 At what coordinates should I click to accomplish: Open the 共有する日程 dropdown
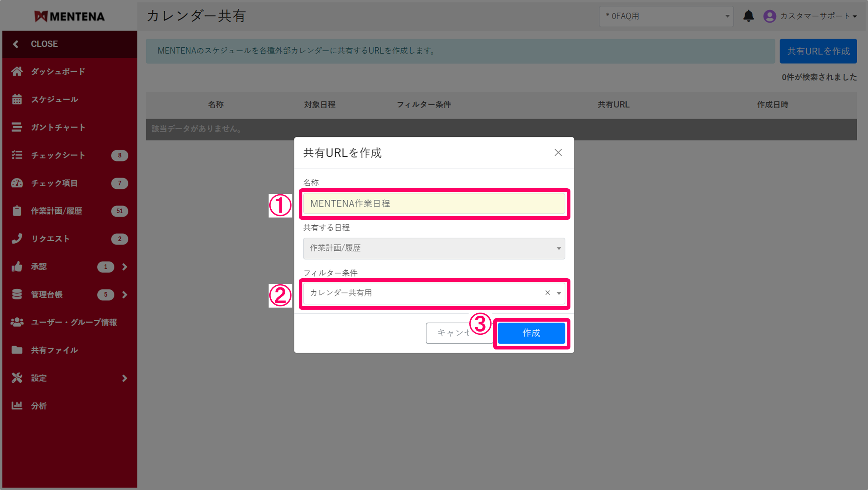pos(434,248)
